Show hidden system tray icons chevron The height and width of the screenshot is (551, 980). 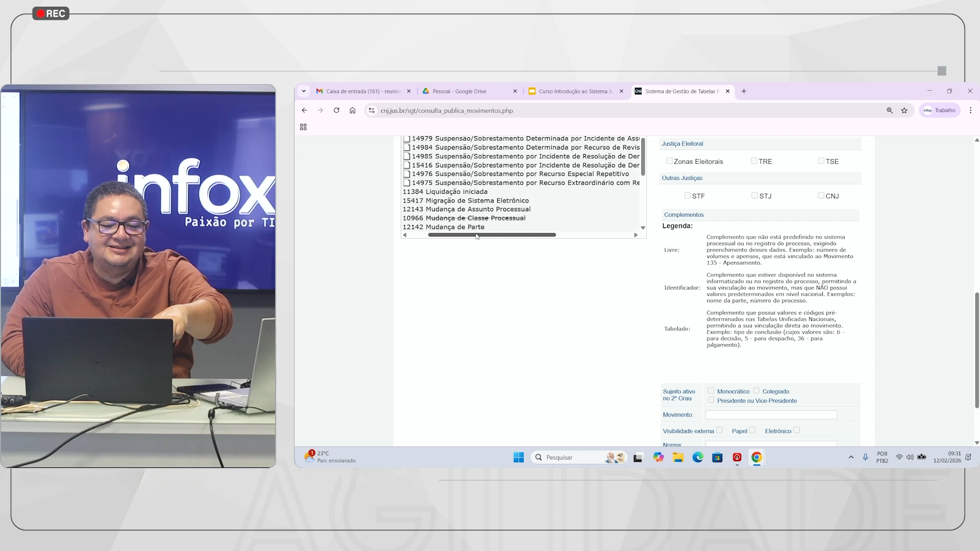(x=851, y=458)
